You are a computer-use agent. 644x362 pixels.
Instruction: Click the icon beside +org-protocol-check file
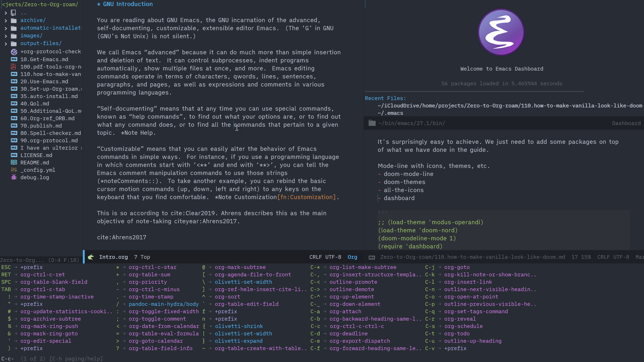[14, 52]
